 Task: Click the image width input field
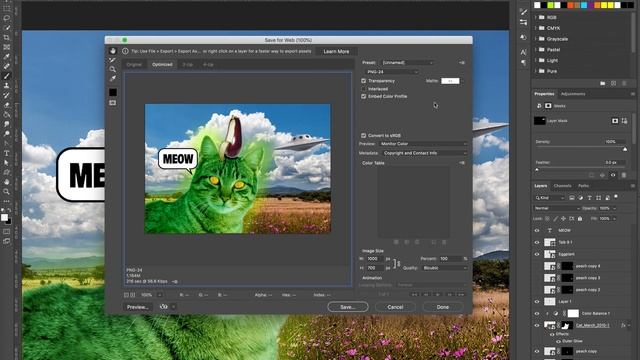point(375,259)
